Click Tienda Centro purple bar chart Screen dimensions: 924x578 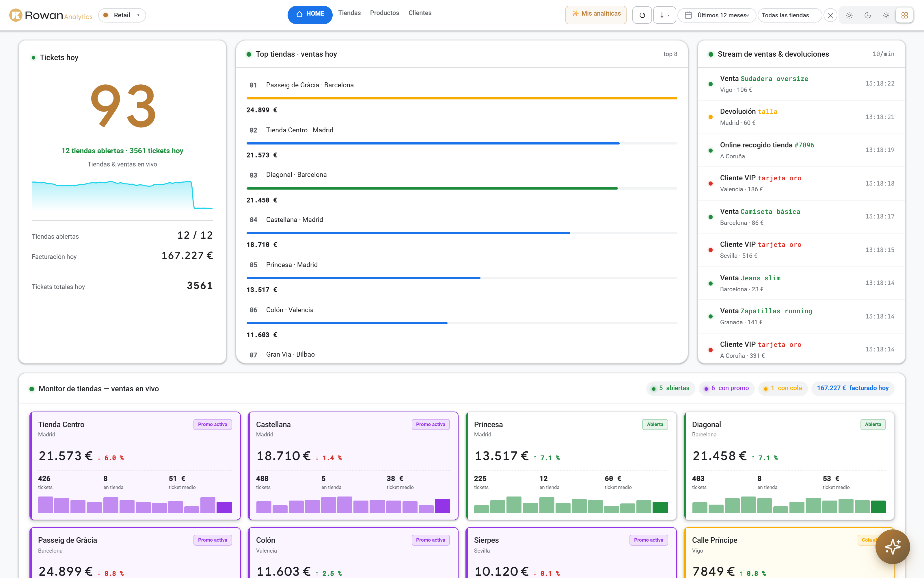pyautogui.click(x=135, y=504)
